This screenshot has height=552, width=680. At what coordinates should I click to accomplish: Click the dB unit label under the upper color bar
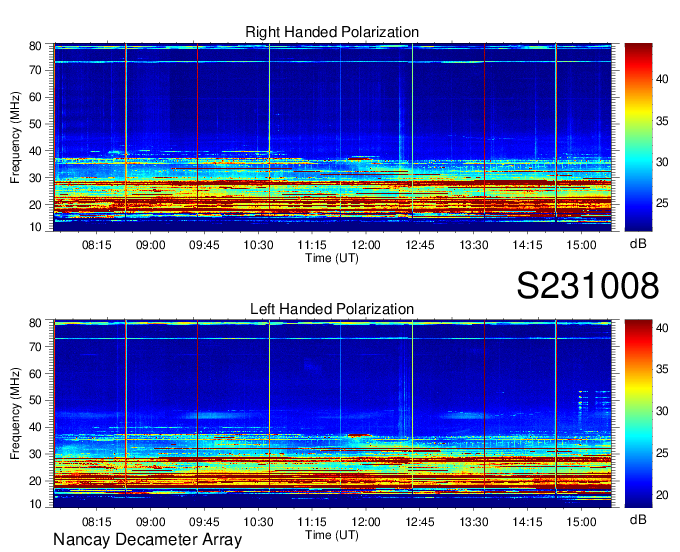(x=638, y=244)
